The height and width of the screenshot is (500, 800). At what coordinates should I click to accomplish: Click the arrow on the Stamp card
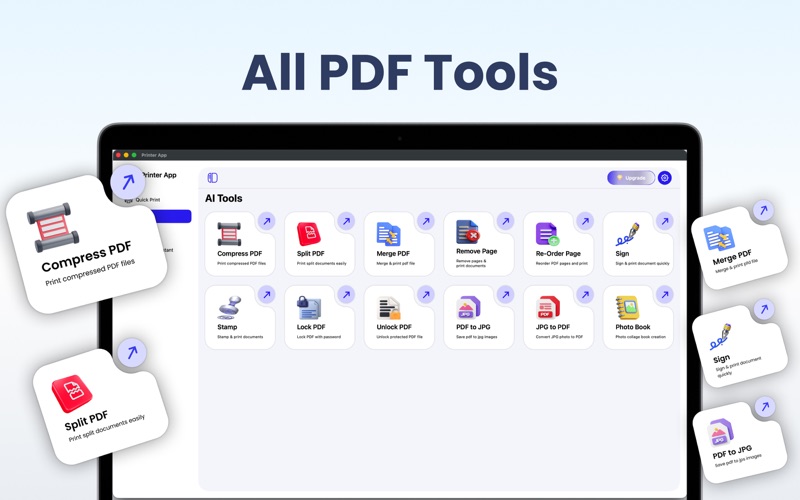(266, 294)
